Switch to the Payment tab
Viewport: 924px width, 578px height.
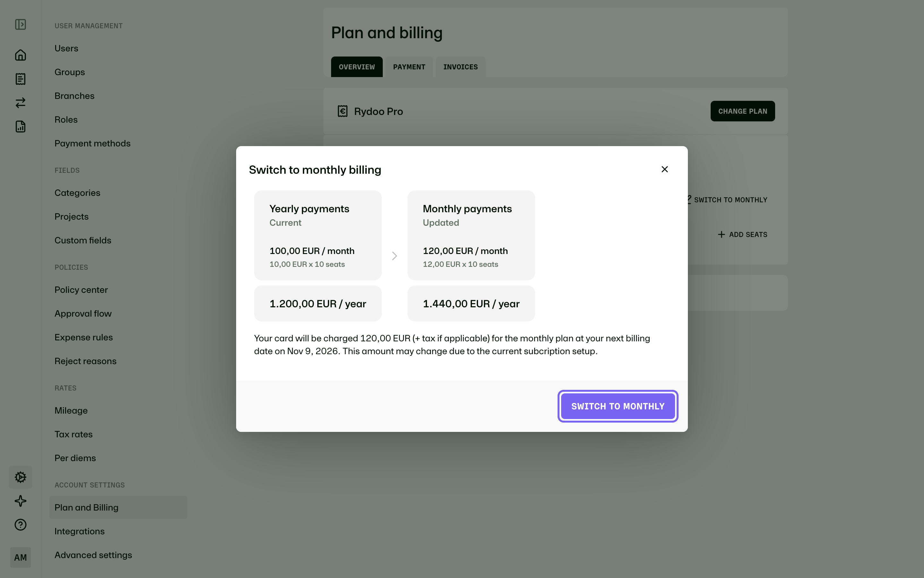(x=409, y=67)
